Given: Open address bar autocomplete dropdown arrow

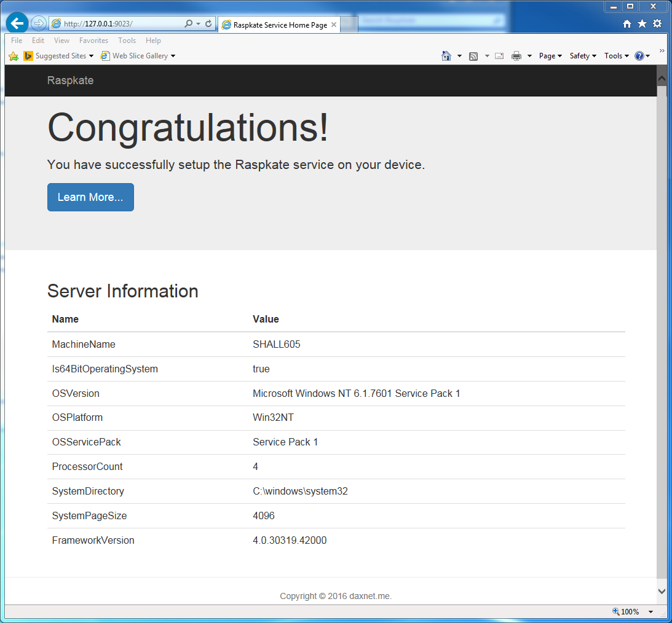Looking at the screenshot, I should click(x=198, y=23).
